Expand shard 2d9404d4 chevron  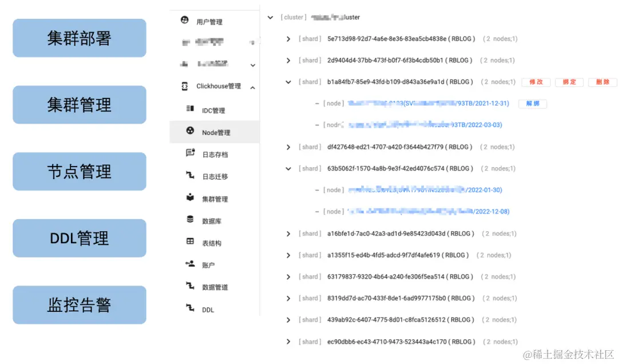(288, 60)
